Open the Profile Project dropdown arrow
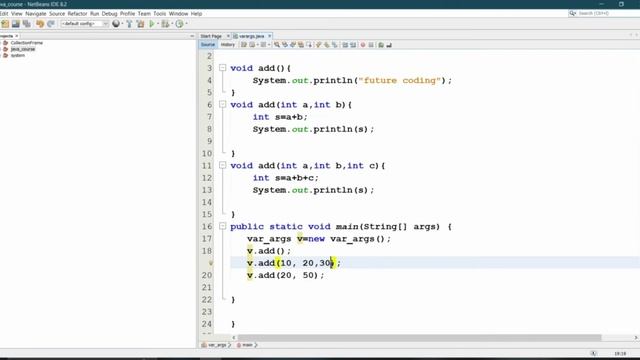Screen dimensions: 640x360 point(186,24)
